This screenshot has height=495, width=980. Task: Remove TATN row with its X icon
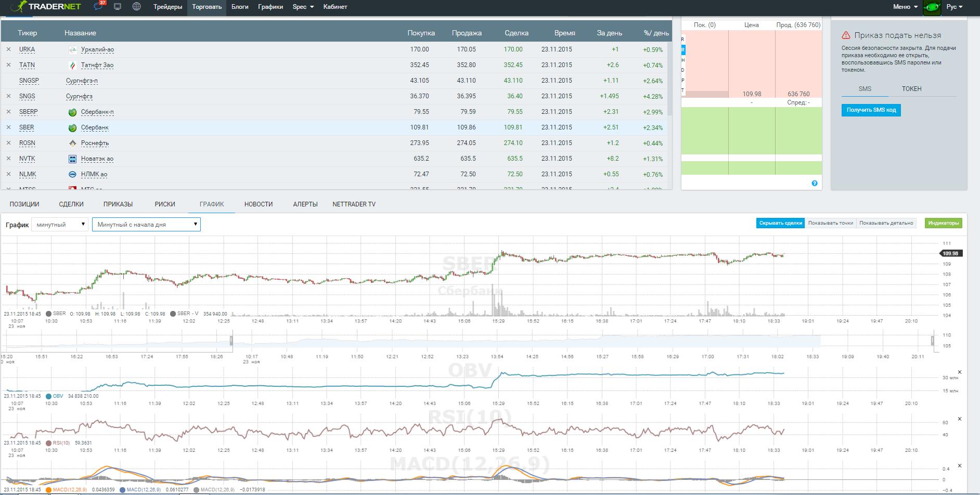tap(8, 65)
